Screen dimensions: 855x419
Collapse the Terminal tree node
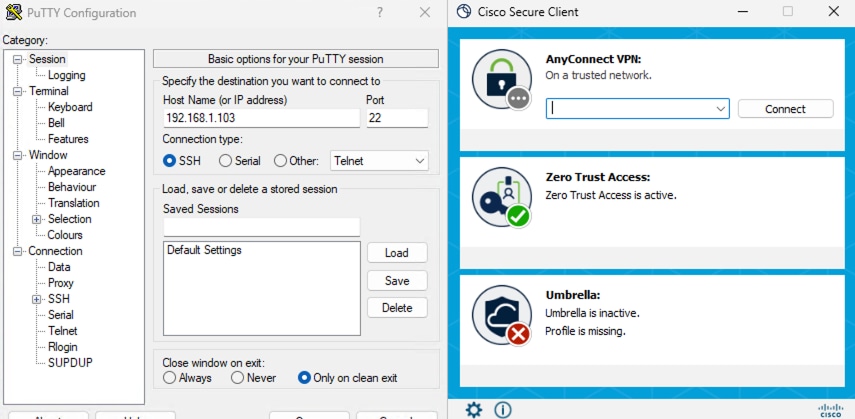[x=18, y=91]
